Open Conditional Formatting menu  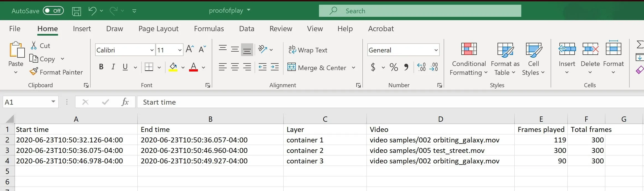(469, 59)
